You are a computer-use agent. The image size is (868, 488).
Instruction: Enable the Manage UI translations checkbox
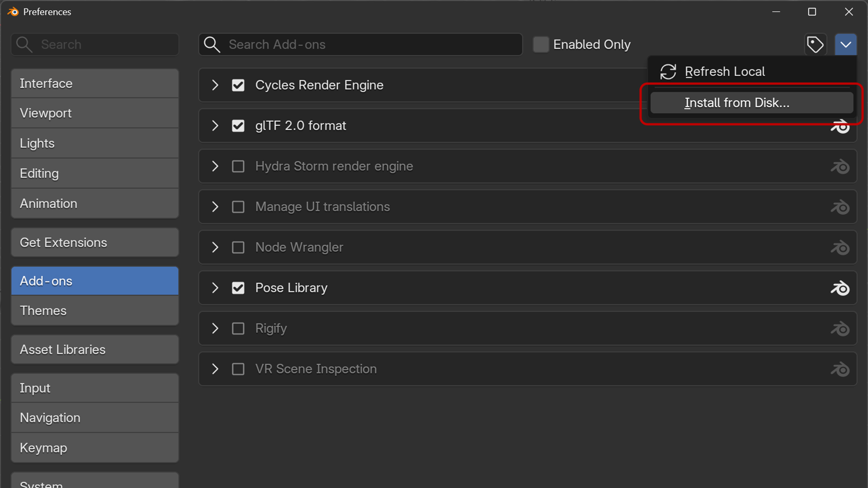238,207
